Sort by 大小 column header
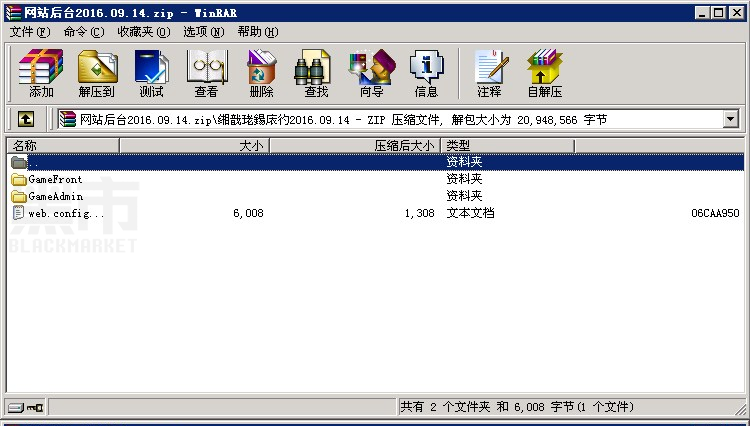 (x=194, y=146)
